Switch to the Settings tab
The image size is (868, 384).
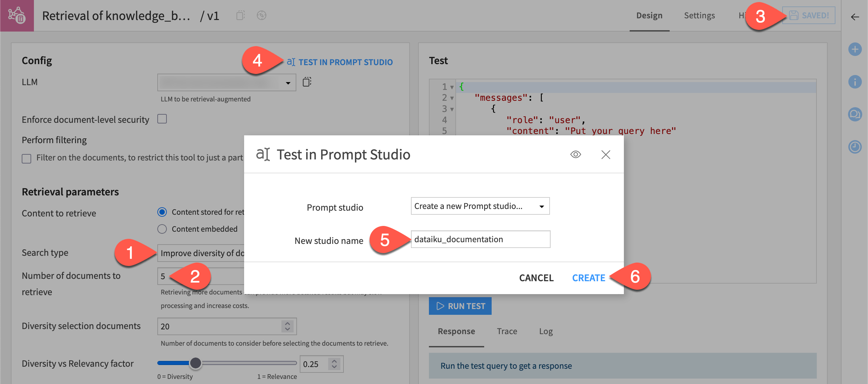(699, 16)
